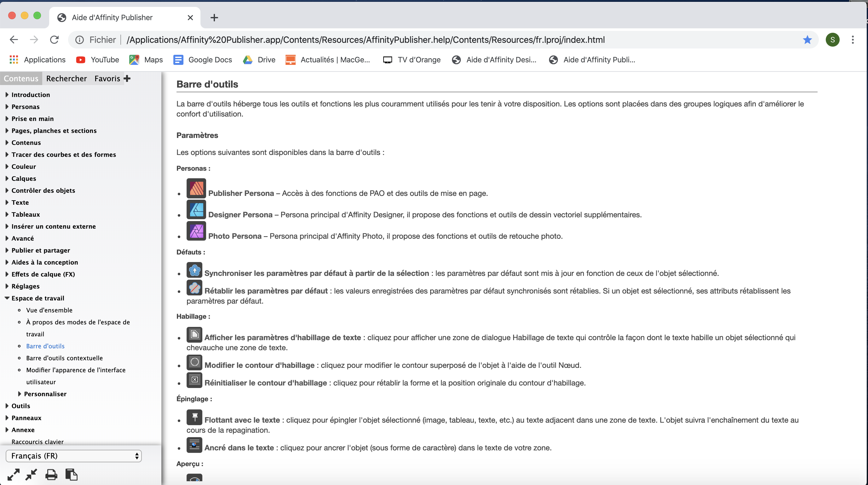Click the Photo Persona icon
Image resolution: width=868 pixels, height=485 pixels.
point(196,231)
